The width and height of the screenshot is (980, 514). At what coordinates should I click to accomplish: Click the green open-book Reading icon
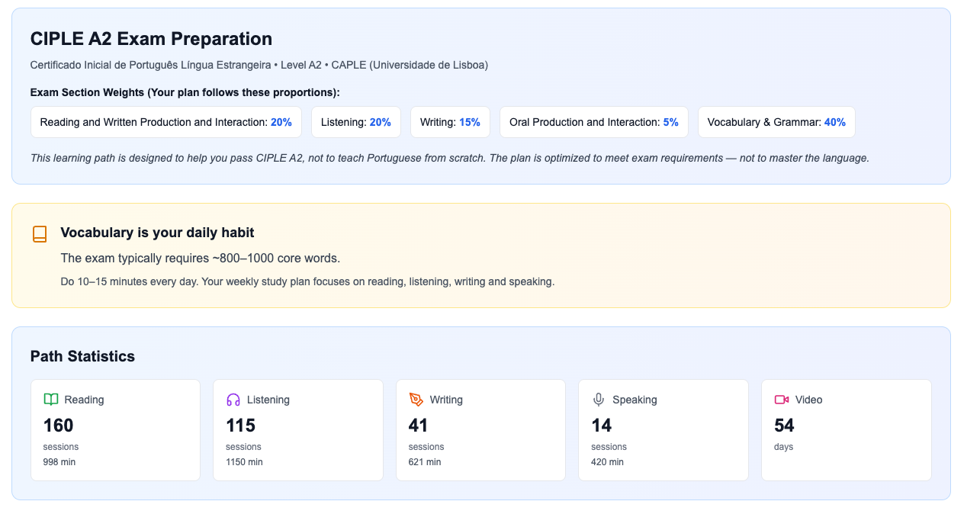(x=51, y=400)
